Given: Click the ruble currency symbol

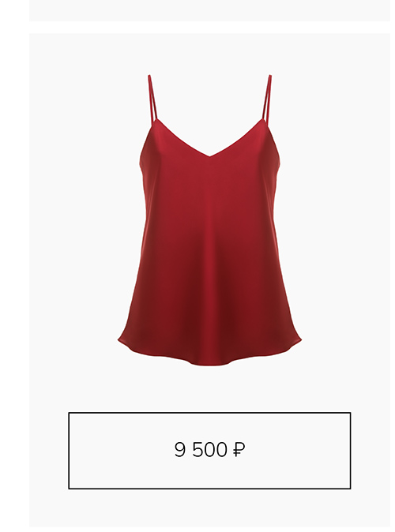Looking at the screenshot, I should (x=239, y=450).
